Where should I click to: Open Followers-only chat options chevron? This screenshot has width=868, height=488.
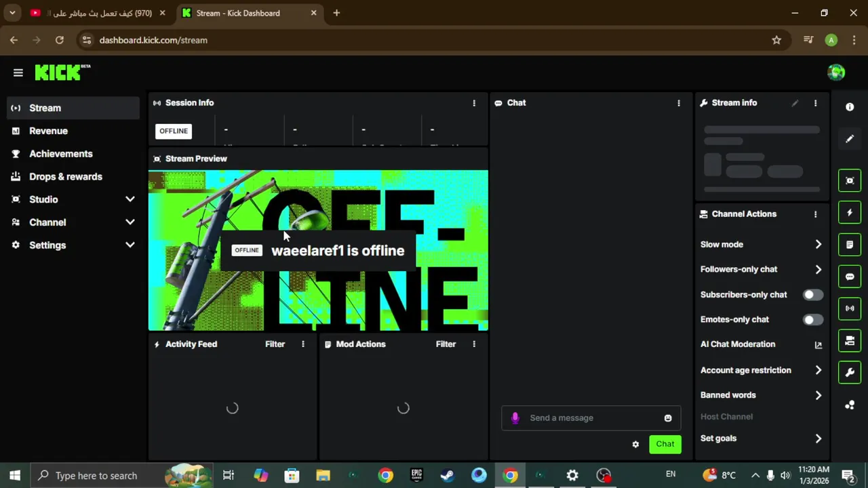tap(818, 270)
